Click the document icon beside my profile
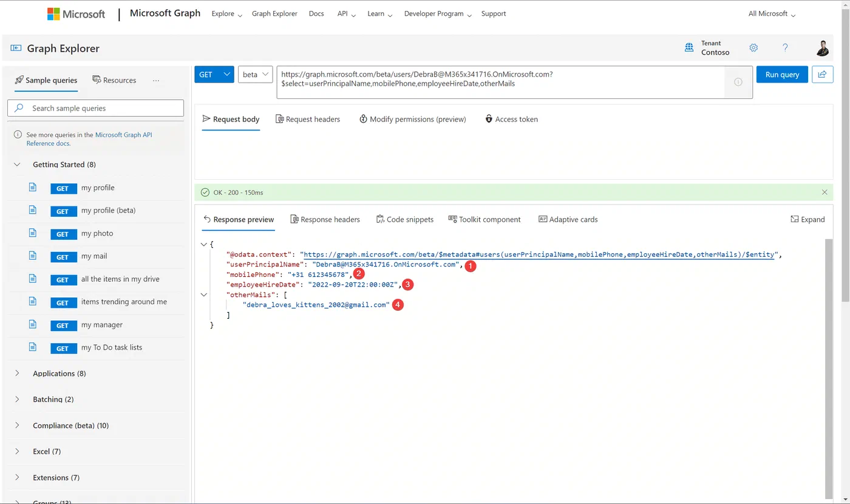 (x=33, y=188)
